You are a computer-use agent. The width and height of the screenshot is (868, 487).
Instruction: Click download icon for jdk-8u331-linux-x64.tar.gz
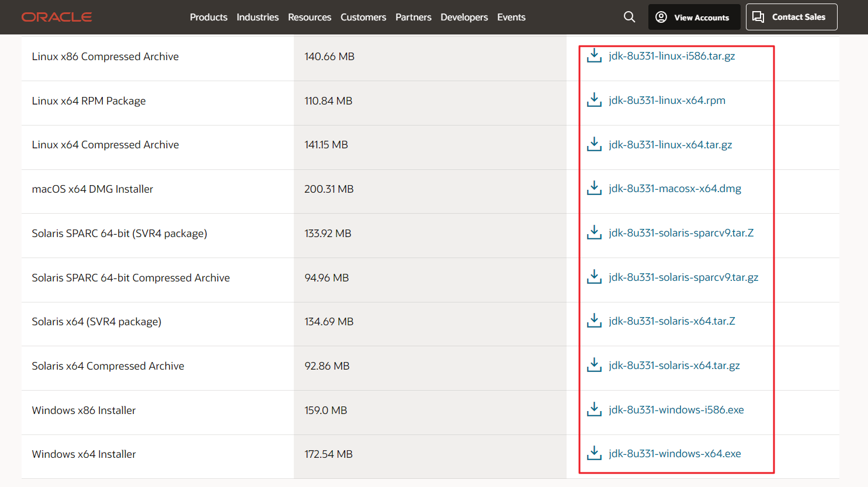click(x=594, y=144)
